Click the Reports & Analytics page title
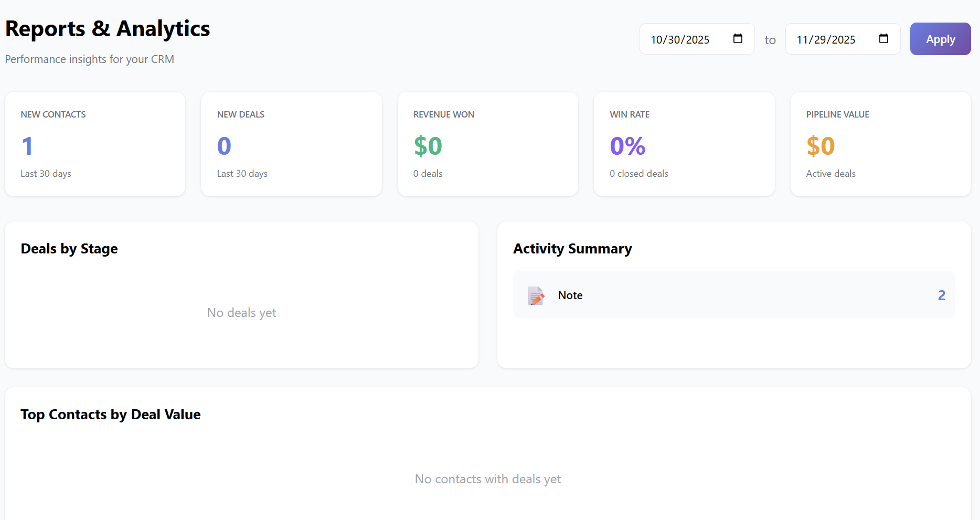 point(108,29)
